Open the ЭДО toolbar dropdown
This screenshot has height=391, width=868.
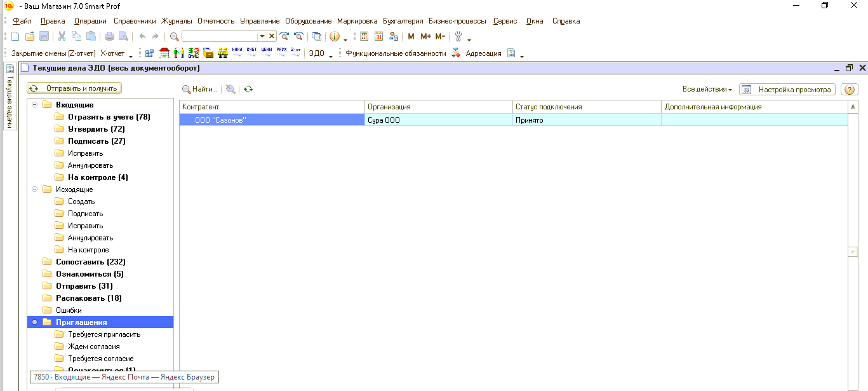[321, 54]
